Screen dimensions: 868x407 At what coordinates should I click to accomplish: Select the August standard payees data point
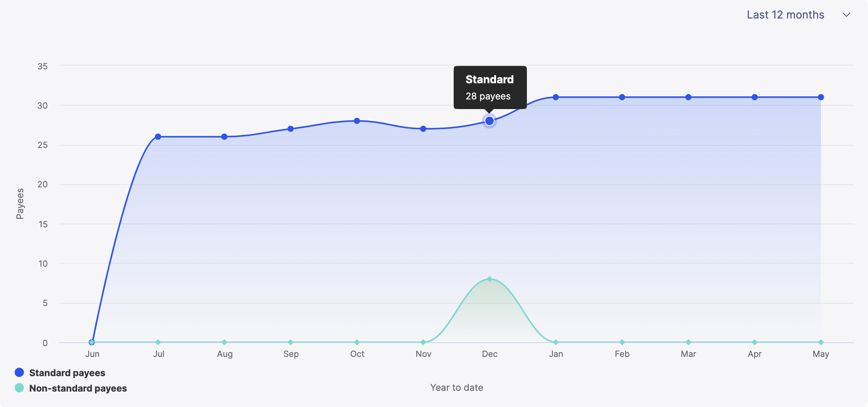(224, 137)
